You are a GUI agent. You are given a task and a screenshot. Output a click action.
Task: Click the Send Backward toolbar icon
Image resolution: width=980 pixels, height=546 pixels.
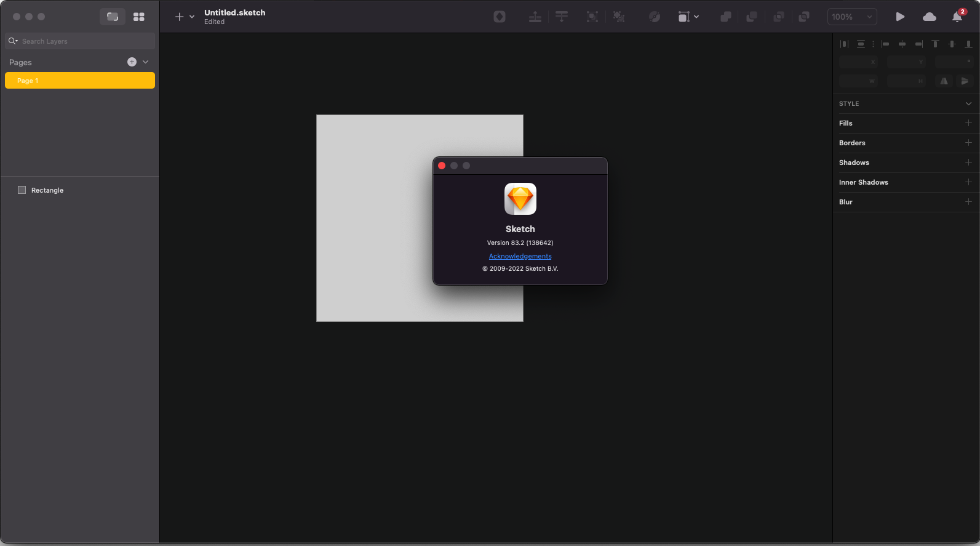point(562,17)
